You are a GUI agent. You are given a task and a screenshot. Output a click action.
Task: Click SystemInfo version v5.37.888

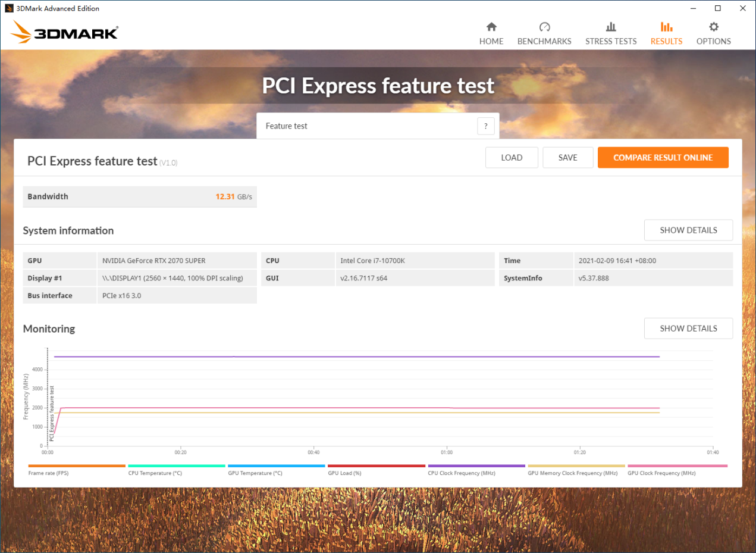click(x=594, y=278)
